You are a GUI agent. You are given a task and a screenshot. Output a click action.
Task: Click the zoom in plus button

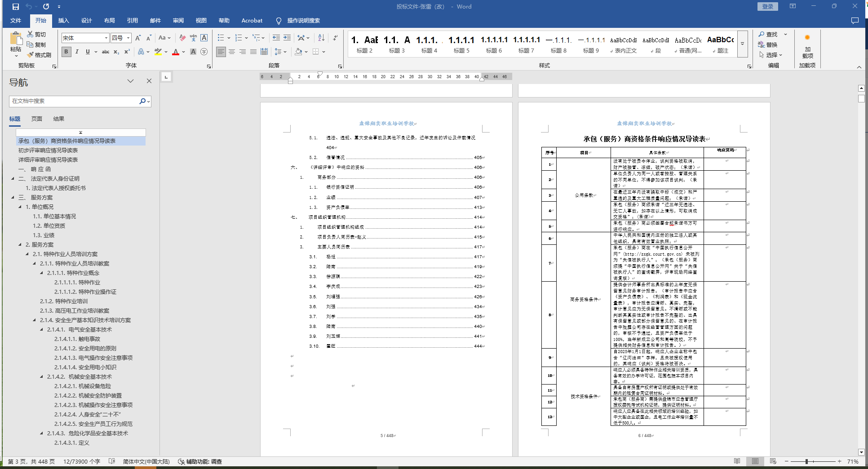[839, 461]
